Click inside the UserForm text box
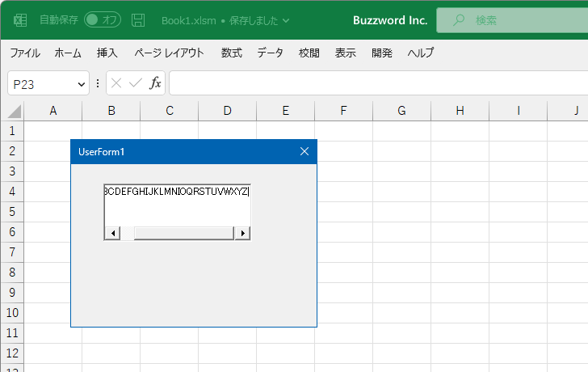This screenshot has width=588, height=372. pos(177,207)
